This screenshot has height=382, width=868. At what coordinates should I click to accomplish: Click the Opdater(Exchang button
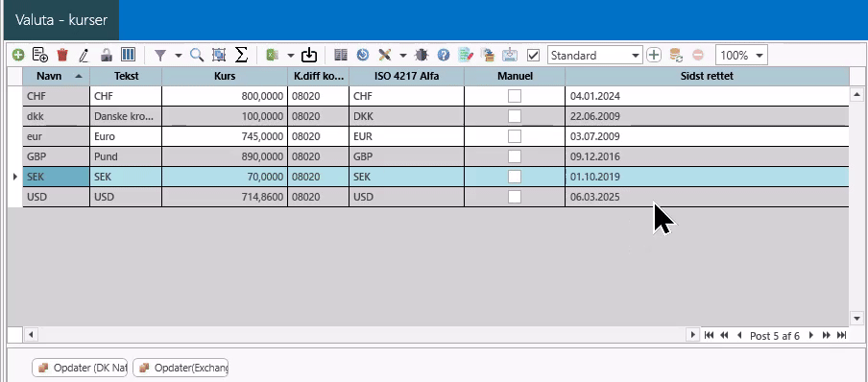click(x=181, y=368)
